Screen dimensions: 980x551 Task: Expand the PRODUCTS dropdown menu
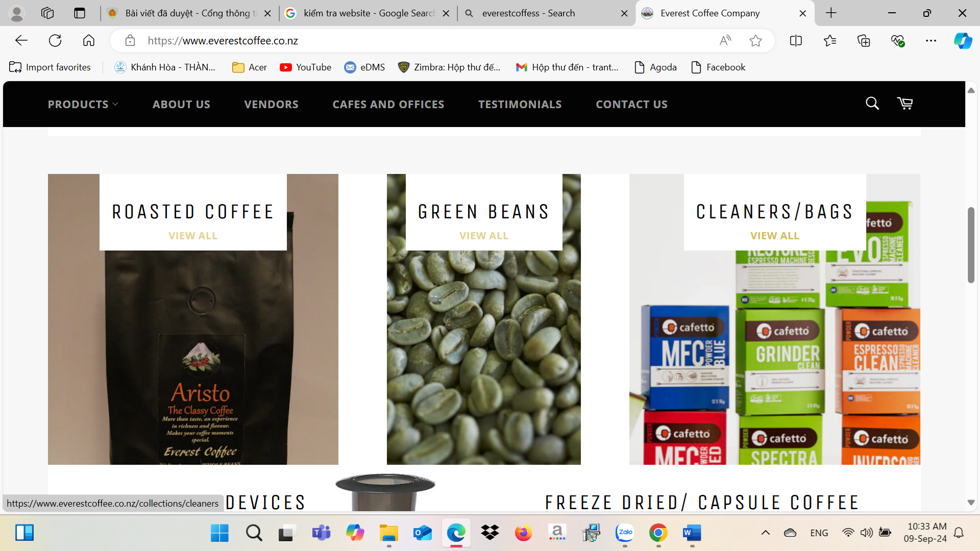pos(83,104)
